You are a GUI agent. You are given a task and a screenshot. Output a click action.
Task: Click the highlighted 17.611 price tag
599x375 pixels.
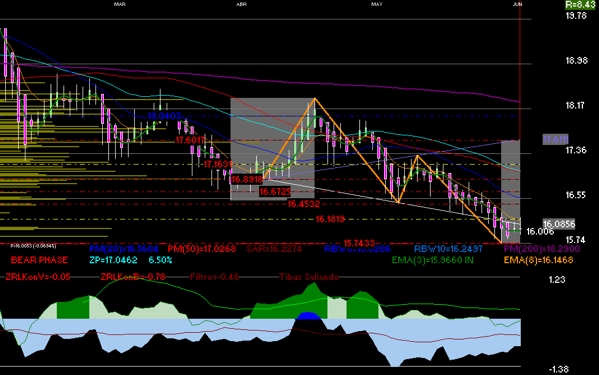[556, 139]
